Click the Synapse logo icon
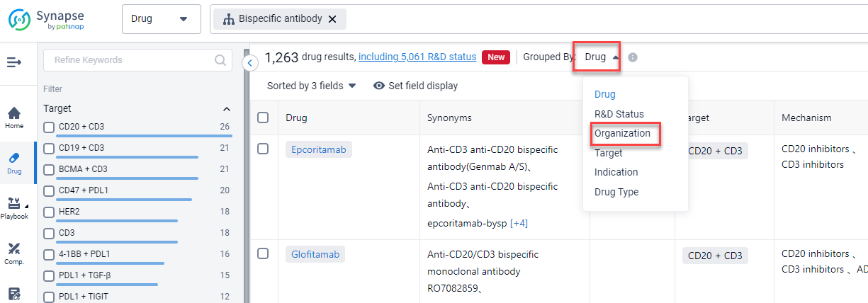Viewport: 868px width, 303px height. pyautogui.click(x=20, y=19)
